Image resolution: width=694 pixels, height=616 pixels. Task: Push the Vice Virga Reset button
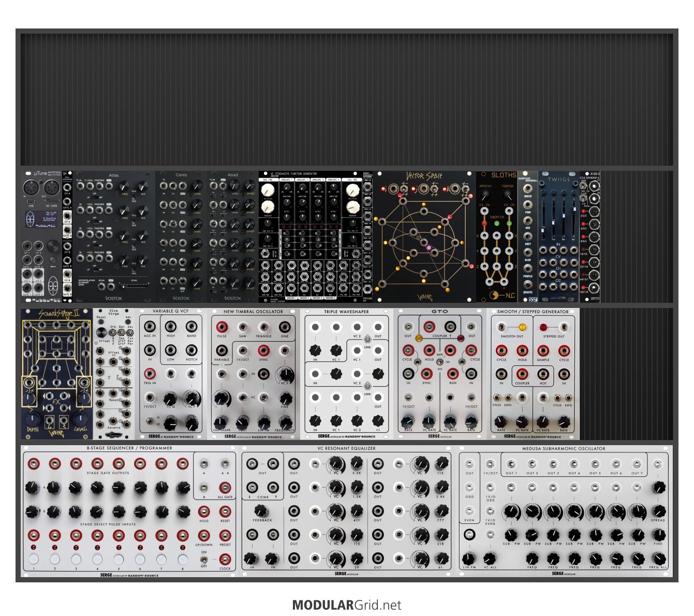101,322
